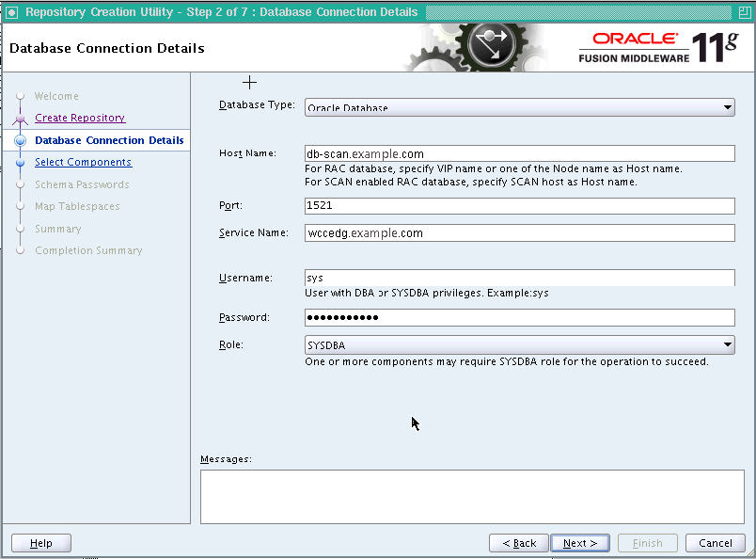Go to Create Repository step link
756x559 pixels.
click(80, 118)
